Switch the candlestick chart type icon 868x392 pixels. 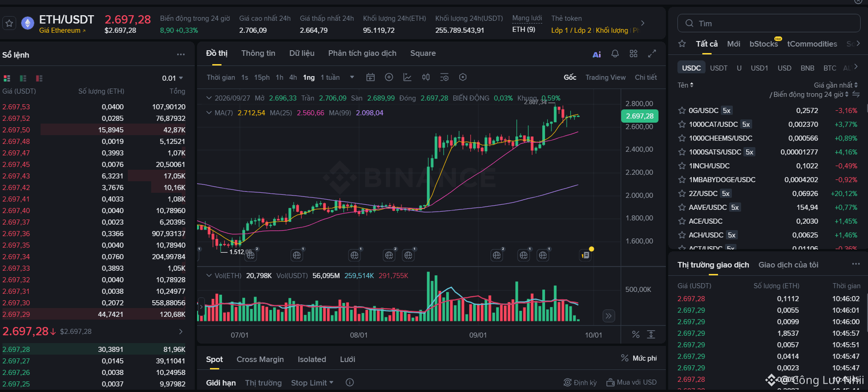pos(426,77)
